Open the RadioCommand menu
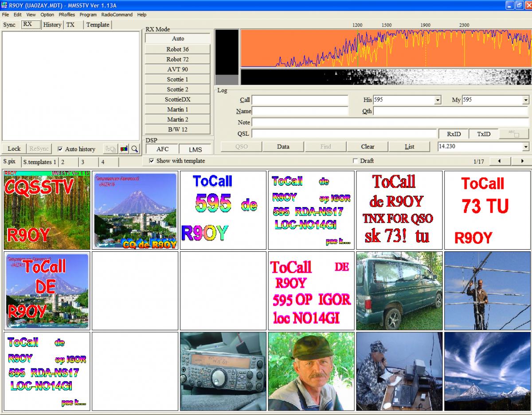 click(117, 15)
